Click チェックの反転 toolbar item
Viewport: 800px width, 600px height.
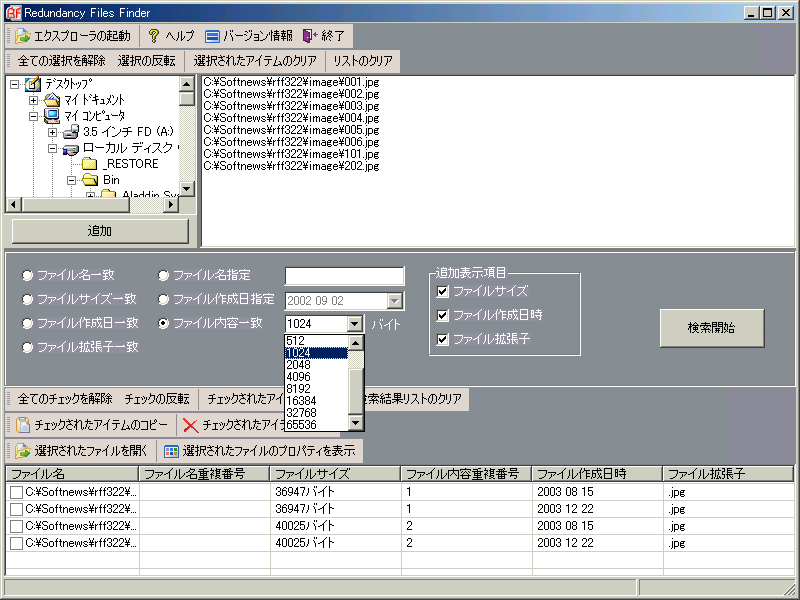[157, 398]
